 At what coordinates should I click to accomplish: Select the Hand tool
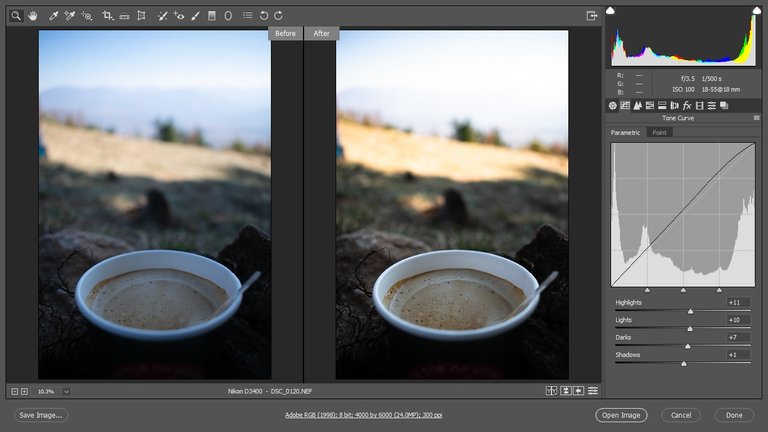point(32,16)
